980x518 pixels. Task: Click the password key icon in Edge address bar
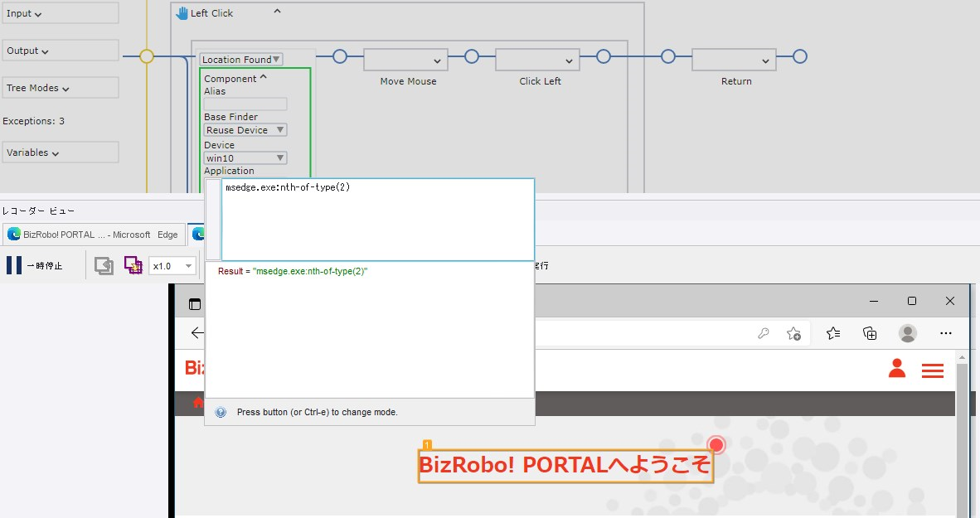point(763,333)
